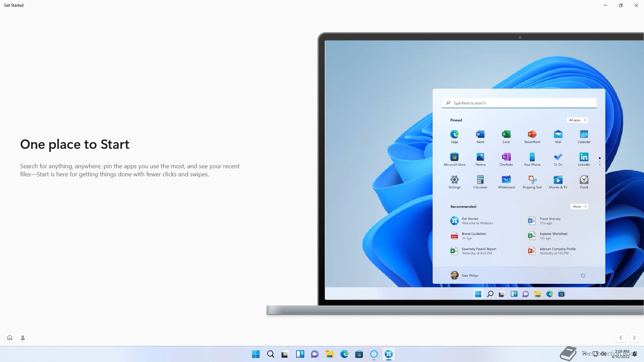Open Microsoft Store from taskbar
The height and width of the screenshot is (362, 644).
(x=359, y=354)
